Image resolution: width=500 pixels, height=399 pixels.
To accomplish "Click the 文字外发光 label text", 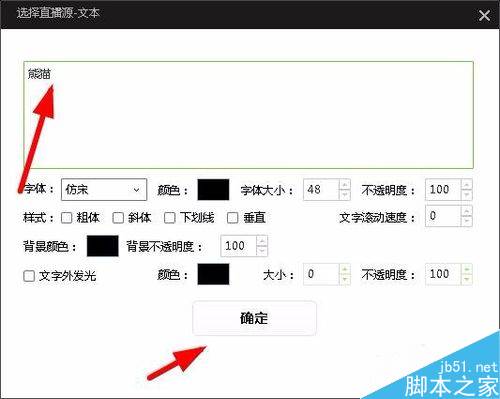I will 68,276.
